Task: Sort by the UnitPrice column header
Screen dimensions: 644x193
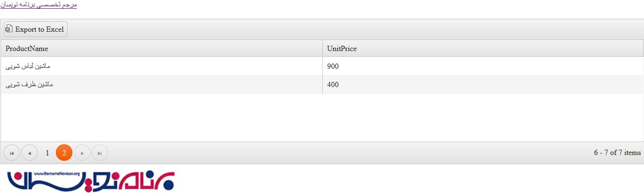Action: pos(342,49)
